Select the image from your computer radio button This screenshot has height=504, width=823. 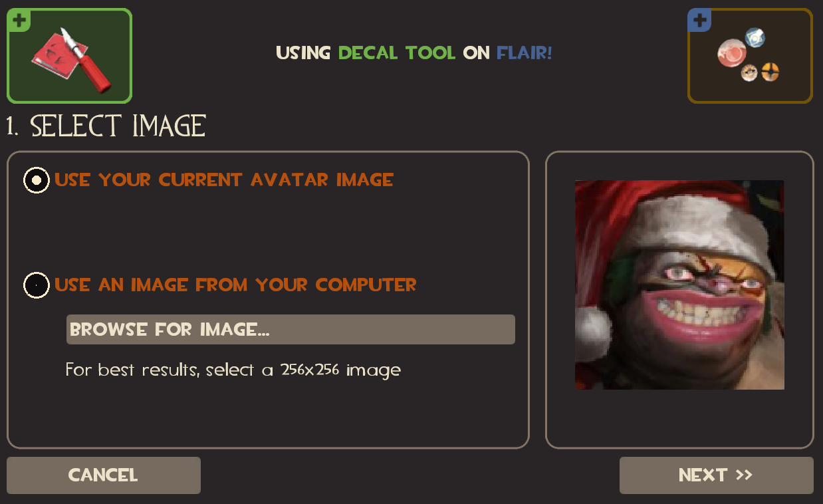coord(37,285)
